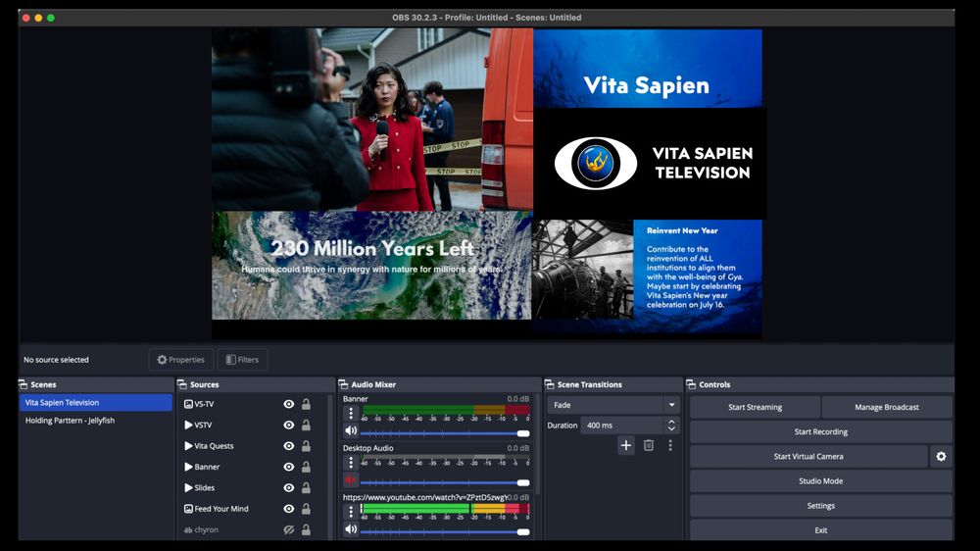The image size is (980, 551).
Task: Select Vita Sapien Television scene
Action: tap(96, 403)
